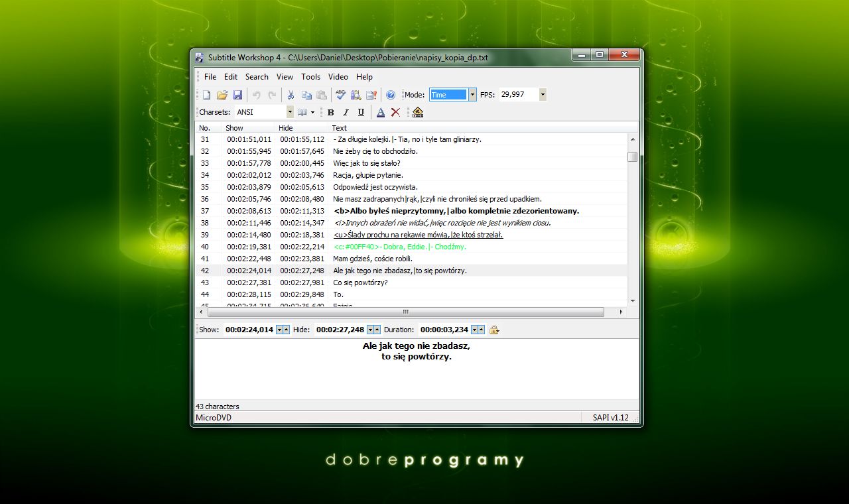The image size is (849, 504).
Task: Click the vertical scrollbar thumb of subtitle list
Action: 633,157
